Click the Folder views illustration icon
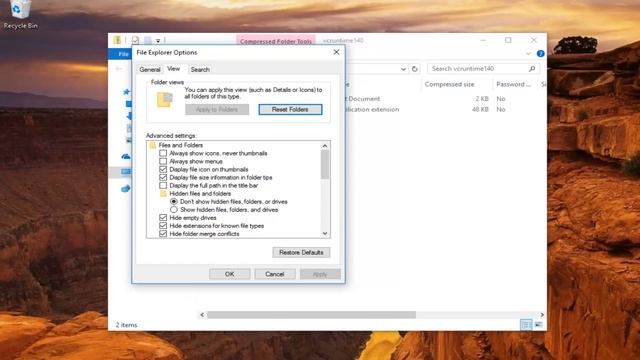The image size is (640, 360). [x=165, y=100]
